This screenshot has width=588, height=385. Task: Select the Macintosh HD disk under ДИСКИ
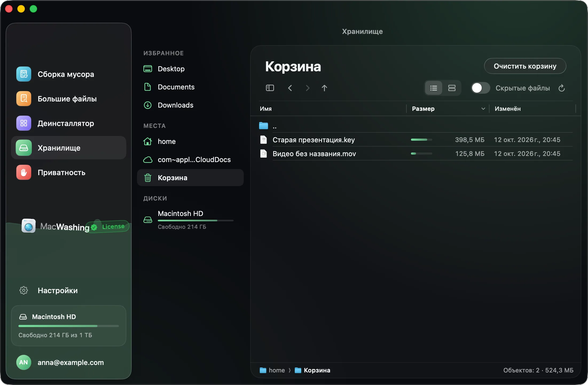(190, 220)
